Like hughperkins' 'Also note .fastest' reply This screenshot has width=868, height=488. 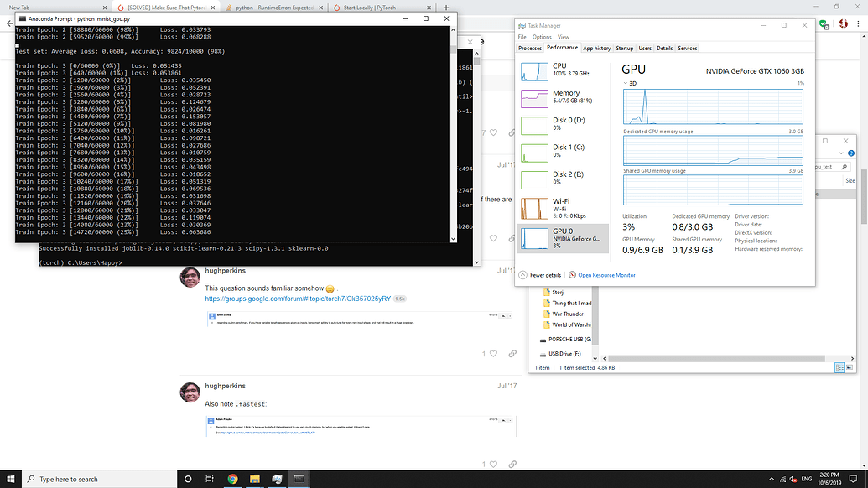pyautogui.click(x=494, y=464)
